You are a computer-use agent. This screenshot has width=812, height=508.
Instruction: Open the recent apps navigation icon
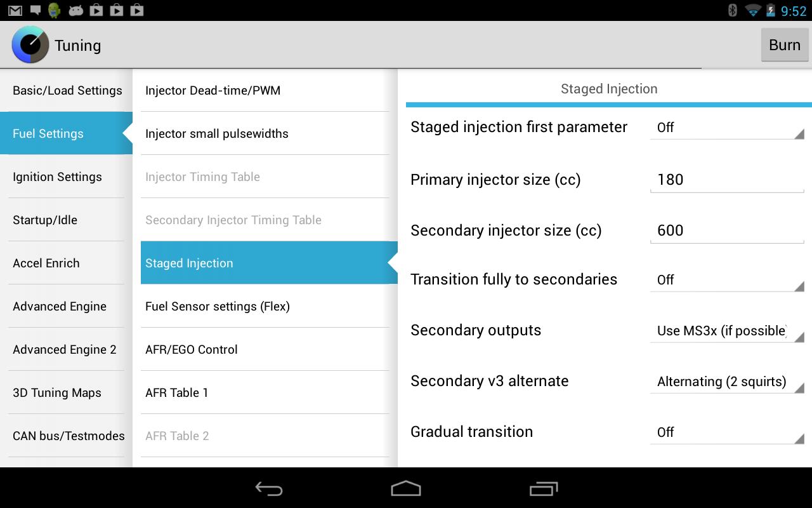543,488
